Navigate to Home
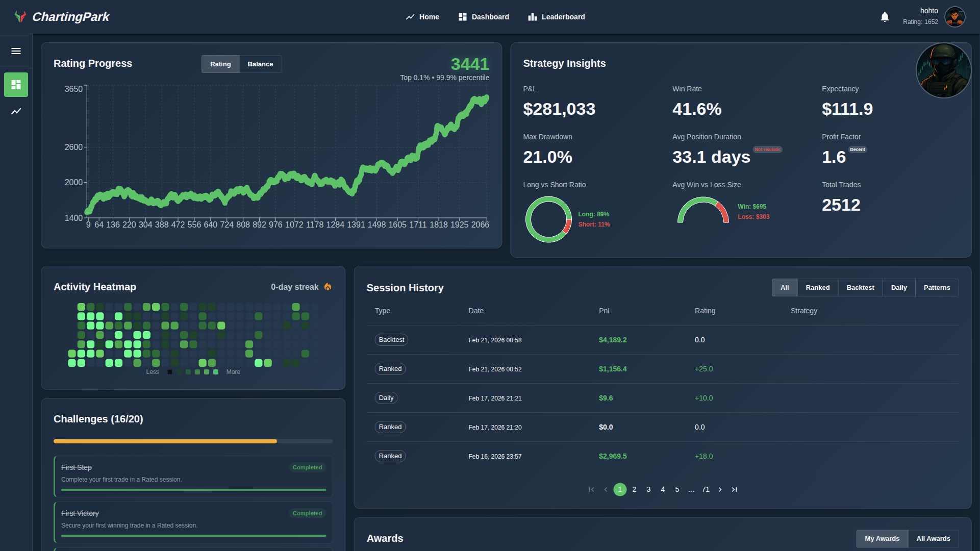Screen dimensions: 980x551 point(422,17)
